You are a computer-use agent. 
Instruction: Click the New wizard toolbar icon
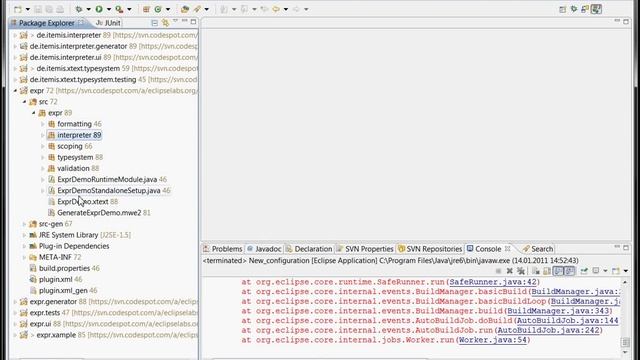click(x=18, y=9)
